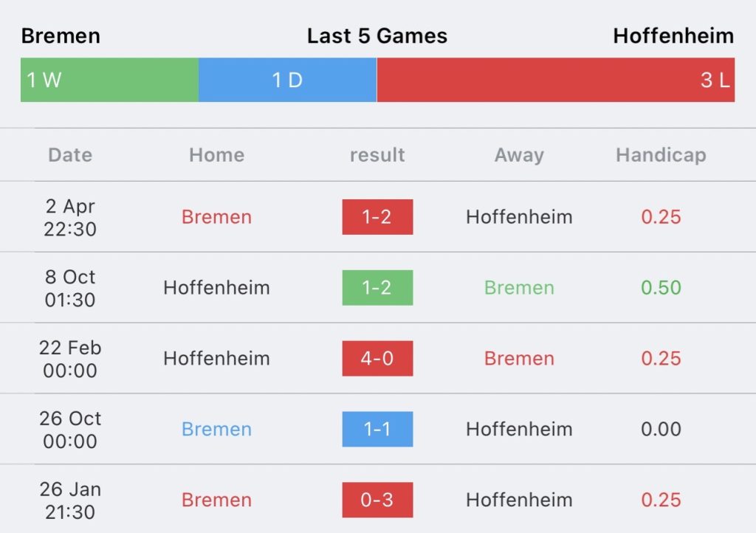
Task: Click the Hoffenheim title at top right
Action: pyautogui.click(x=673, y=36)
